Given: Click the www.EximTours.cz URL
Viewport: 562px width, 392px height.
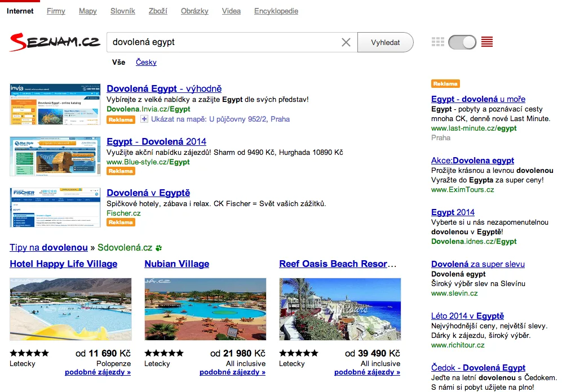Looking at the screenshot, I should pyautogui.click(x=462, y=190).
